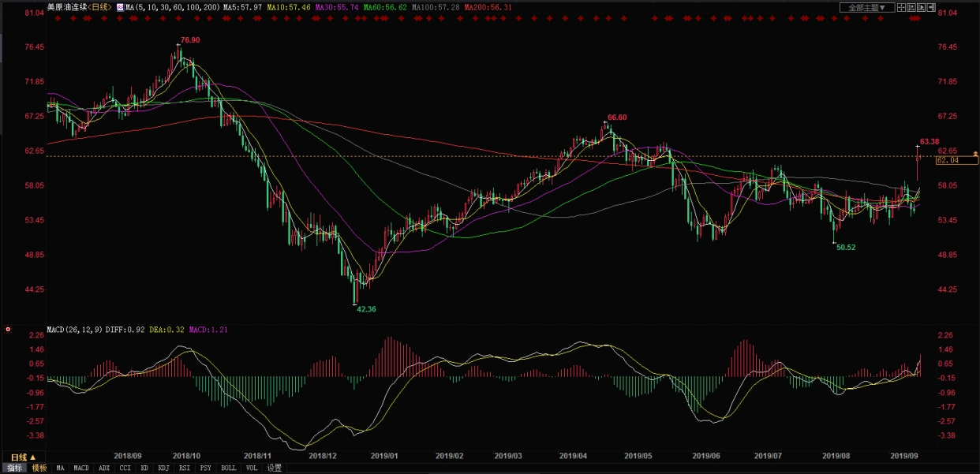Click the playback replay icon at top right
This screenshot has height=474, width=980.
coord(921,7)
